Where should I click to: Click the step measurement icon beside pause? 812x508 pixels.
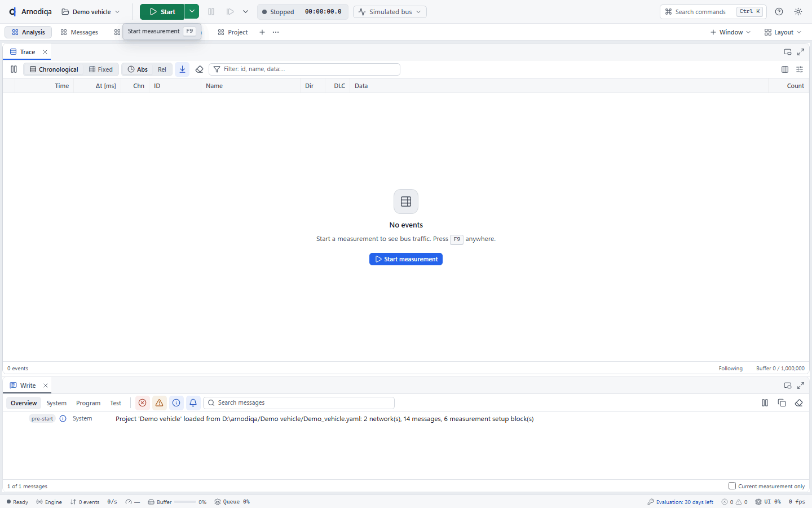230,12
